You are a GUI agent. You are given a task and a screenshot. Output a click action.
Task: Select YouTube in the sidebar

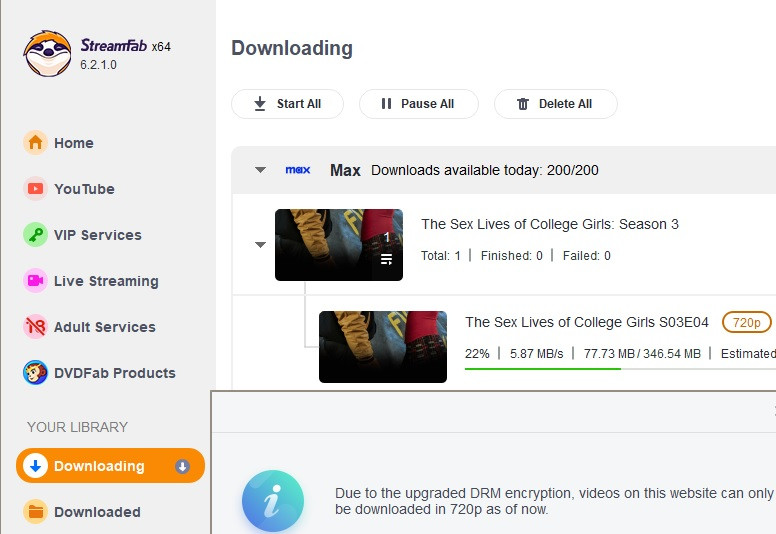tap(84, 189)
